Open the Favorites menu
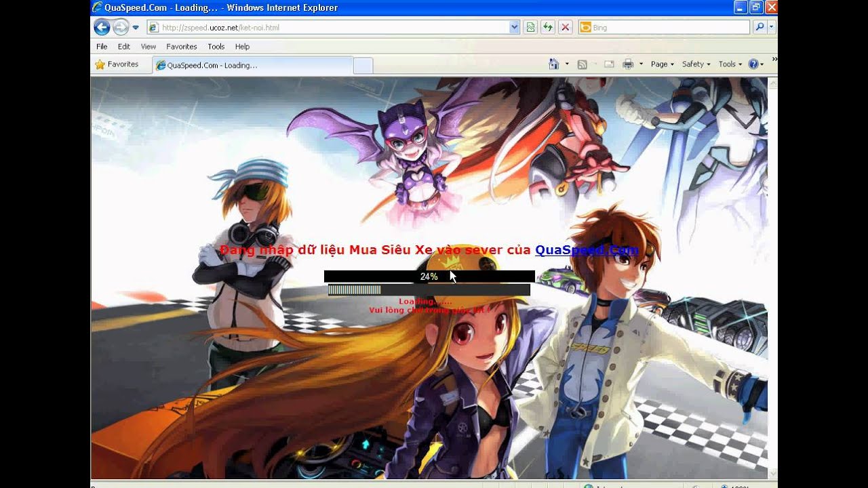The width and height of the screenshot is (868, 488). coord(182,47)
